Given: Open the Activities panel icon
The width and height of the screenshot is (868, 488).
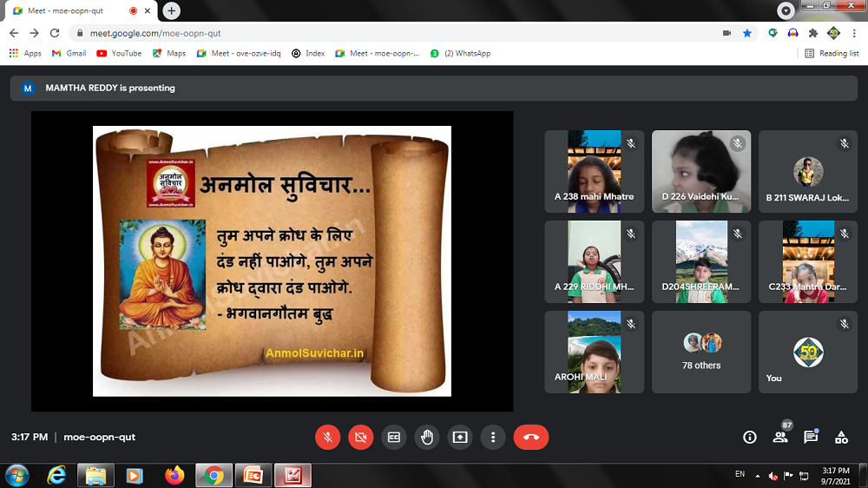Looking at the screenshot, I should [841, 438].
